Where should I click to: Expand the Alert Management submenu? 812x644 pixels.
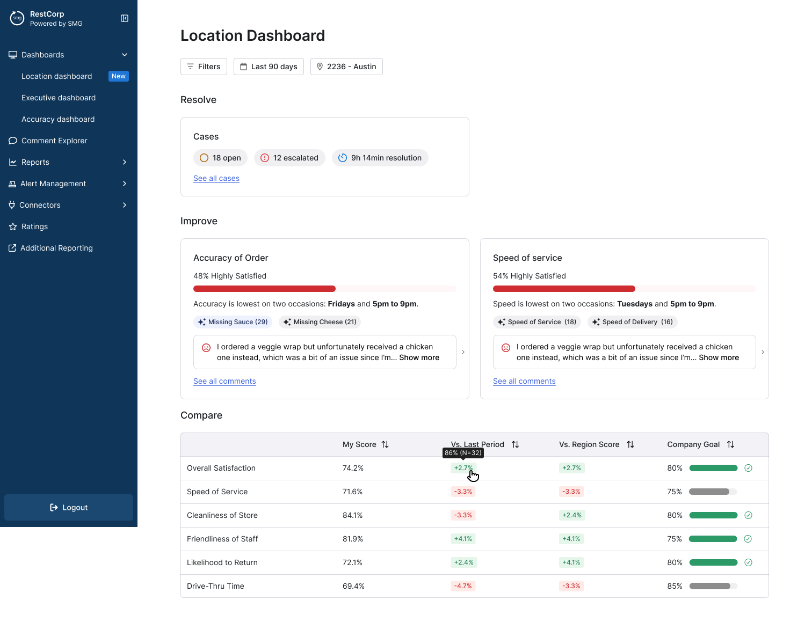[x=125, y=184]
